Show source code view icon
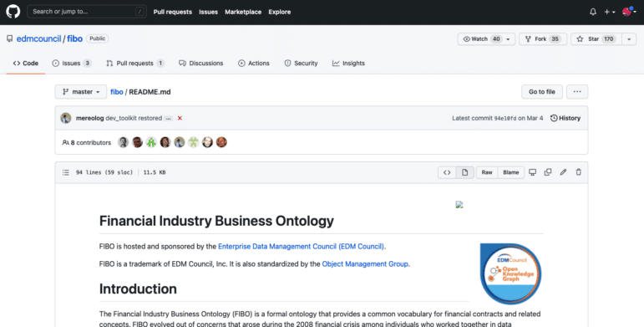Viewport: 644px width, 327px height. [447, 172]
